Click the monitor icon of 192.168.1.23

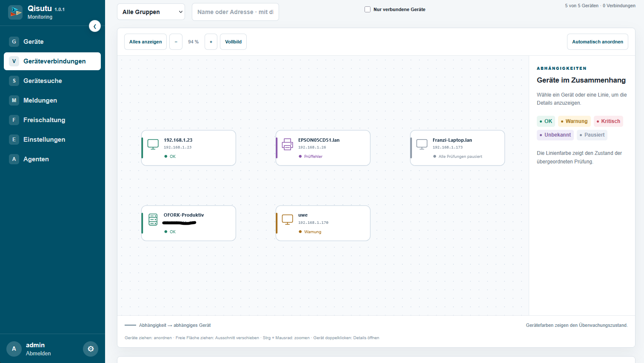[x=153, y=144]
